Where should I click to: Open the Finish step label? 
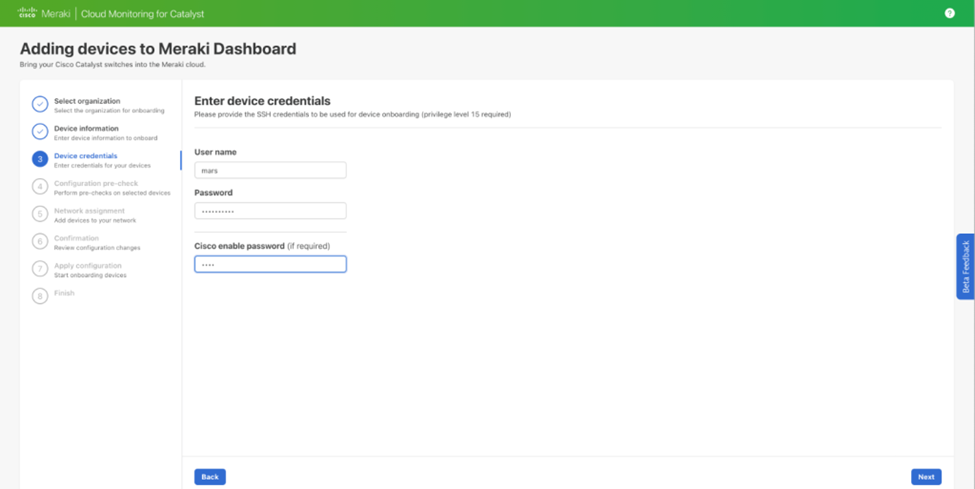tap(64, 293)
